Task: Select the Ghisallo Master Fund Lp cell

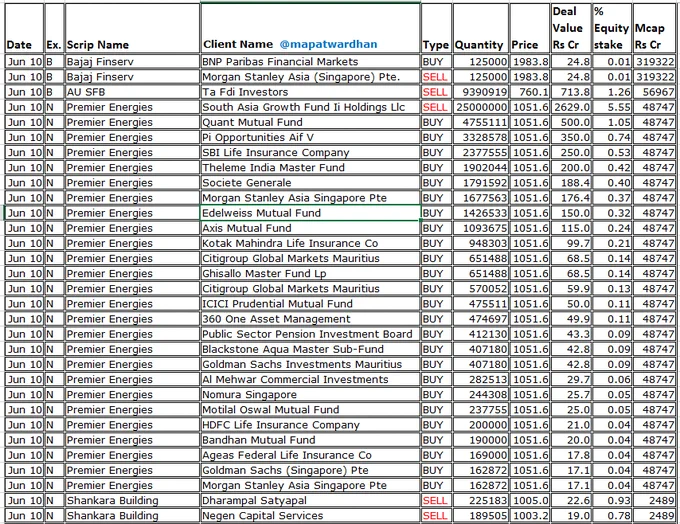Action: [311, 274]
